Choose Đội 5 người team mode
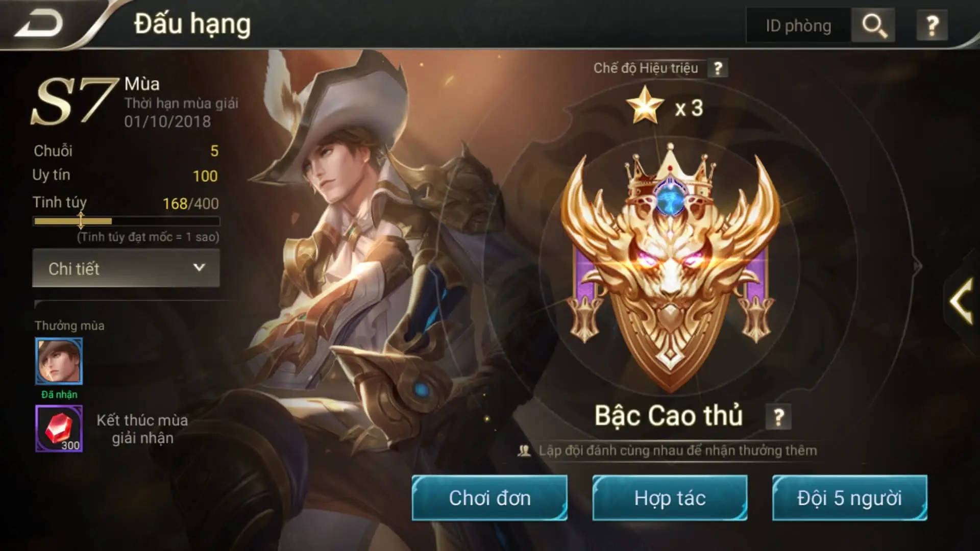980x551 pixels. click(x=849, y=498)
